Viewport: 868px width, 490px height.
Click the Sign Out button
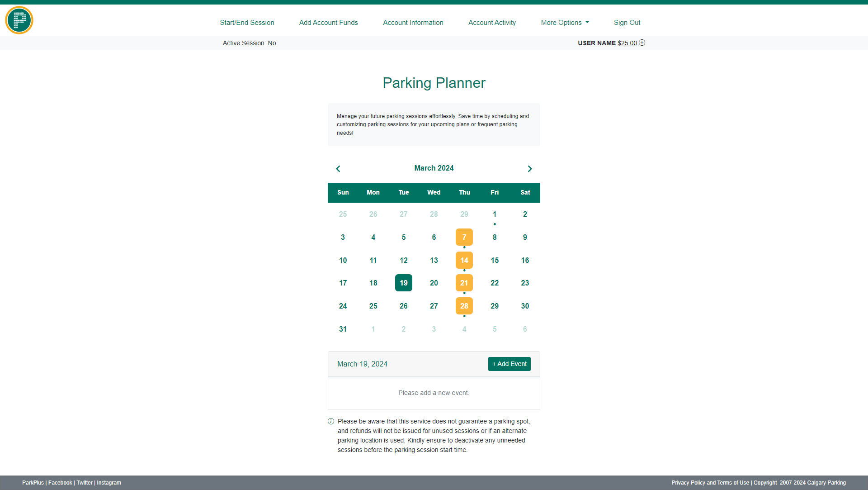[x=627, y=23]
